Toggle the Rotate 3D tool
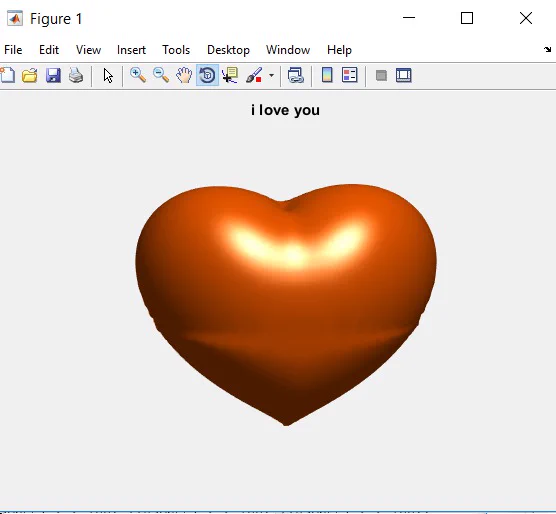 click(207, 75)
